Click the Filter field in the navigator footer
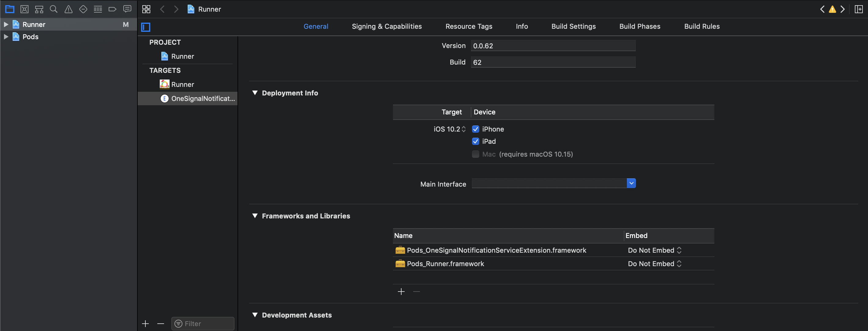The height and width of the screenshot is (331, 868). click(x=202, y=323)
